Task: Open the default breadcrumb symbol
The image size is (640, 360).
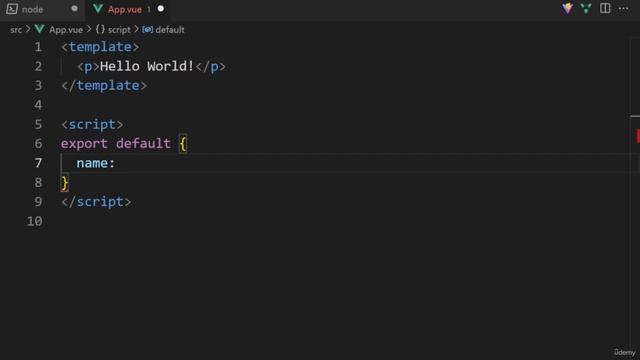Action: click(170, 30)
